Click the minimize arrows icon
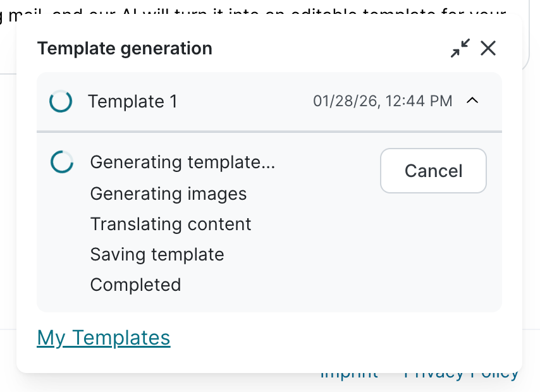Viewport: 540px width, 392px height. point(460,48)
